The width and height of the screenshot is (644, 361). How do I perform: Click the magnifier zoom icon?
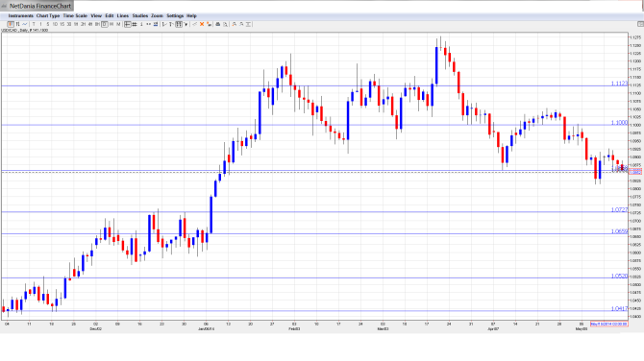tap(225, 24)
